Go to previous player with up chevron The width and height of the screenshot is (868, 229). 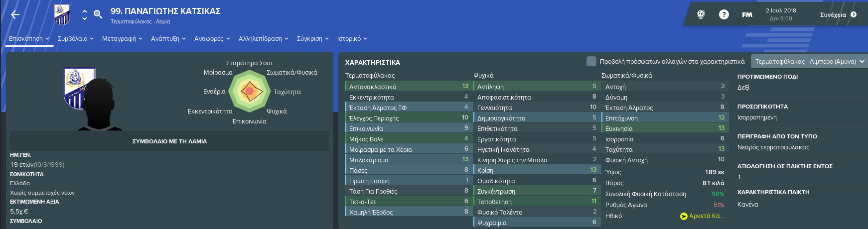click(x=85, y=10)
